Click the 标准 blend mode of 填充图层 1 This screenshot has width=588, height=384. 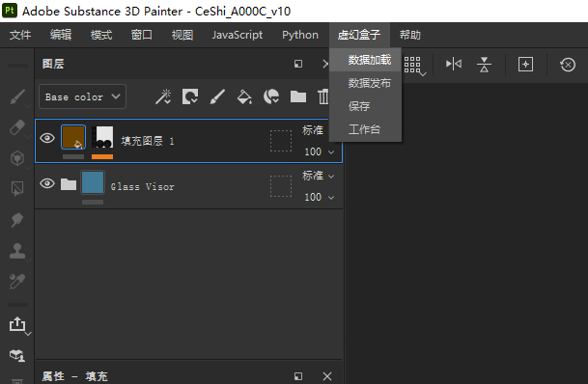coord(313,130)
